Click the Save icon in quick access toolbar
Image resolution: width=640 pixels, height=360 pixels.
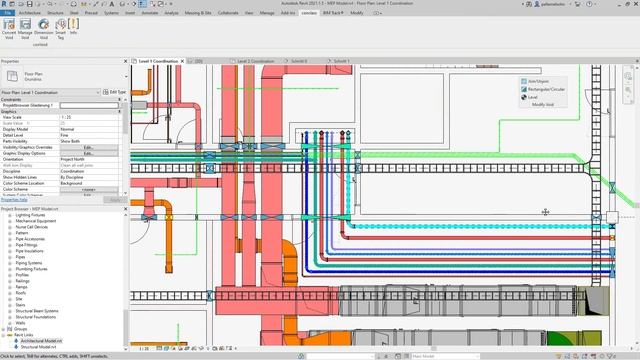pyautogui.click(x=29, y=4)
